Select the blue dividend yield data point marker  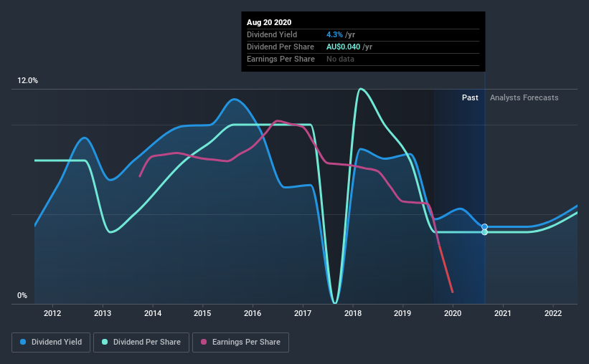(x=484, y=226)
